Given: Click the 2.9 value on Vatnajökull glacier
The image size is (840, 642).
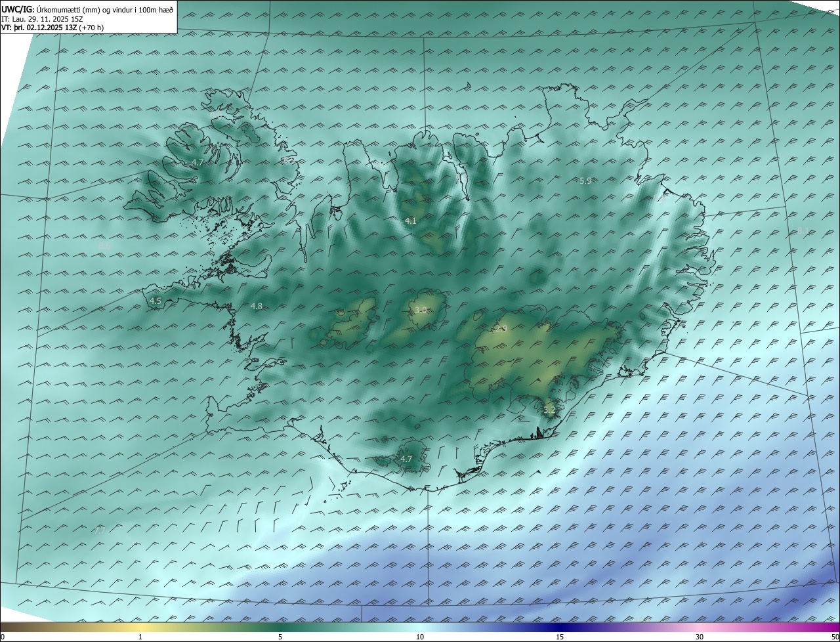Looking at the screenshot, I should pyautogui.click(x=501, y=328).
